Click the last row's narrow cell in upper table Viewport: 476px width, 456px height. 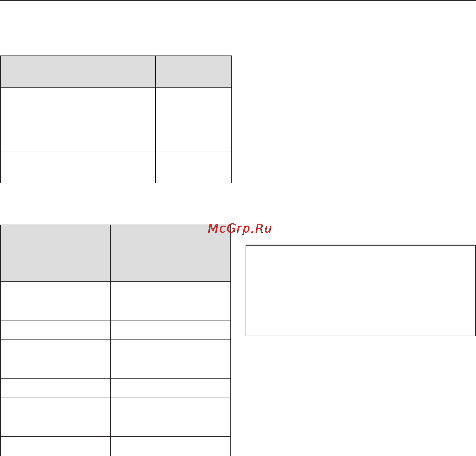tap(194, 167)
